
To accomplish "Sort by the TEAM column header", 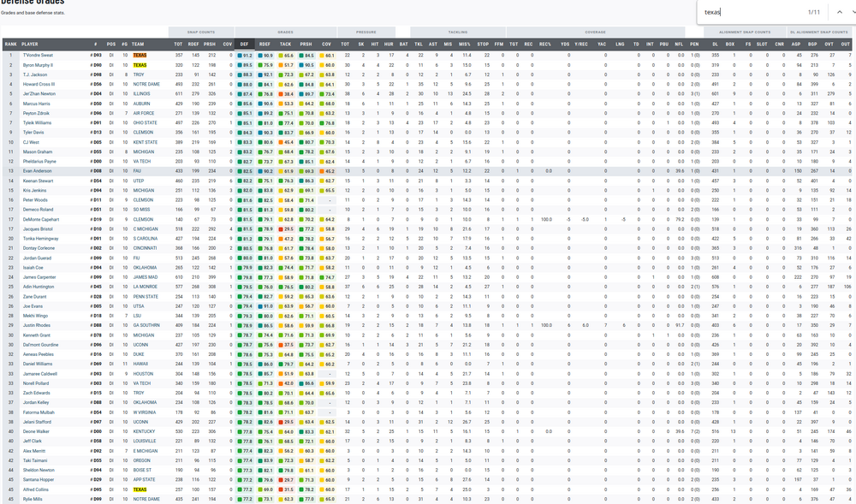I will (138, 44).
